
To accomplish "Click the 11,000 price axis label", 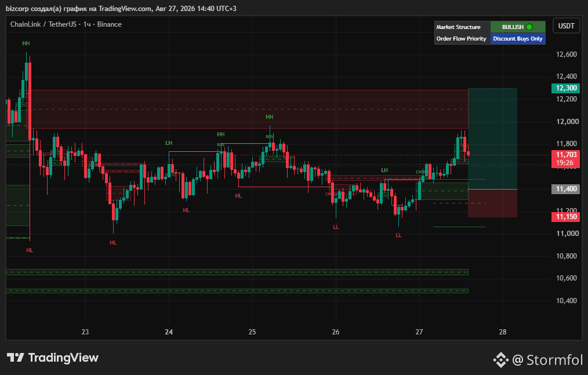I will [567, 233].
